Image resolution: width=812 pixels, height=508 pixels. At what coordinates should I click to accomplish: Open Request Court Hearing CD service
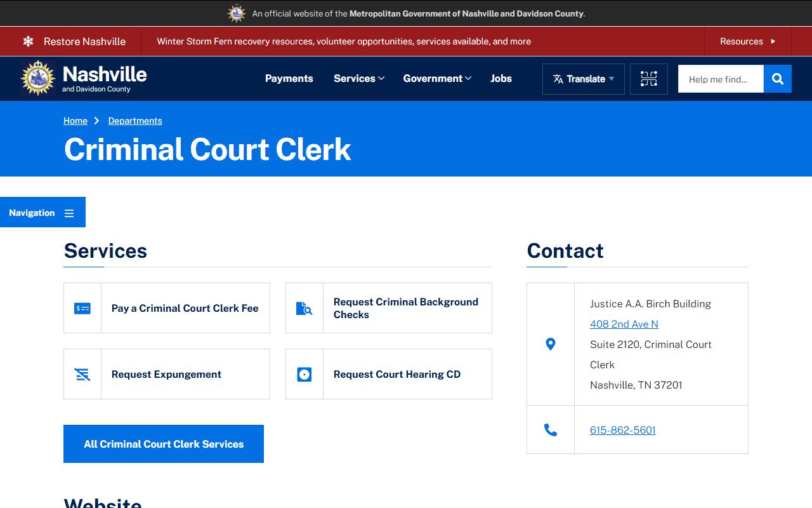coord(389,374)
